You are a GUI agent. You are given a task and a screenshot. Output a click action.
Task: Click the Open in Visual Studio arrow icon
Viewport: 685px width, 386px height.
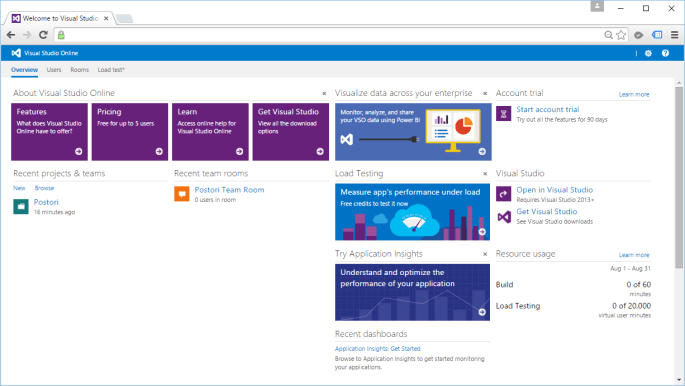pyautogui.click(x=503, y=194)
